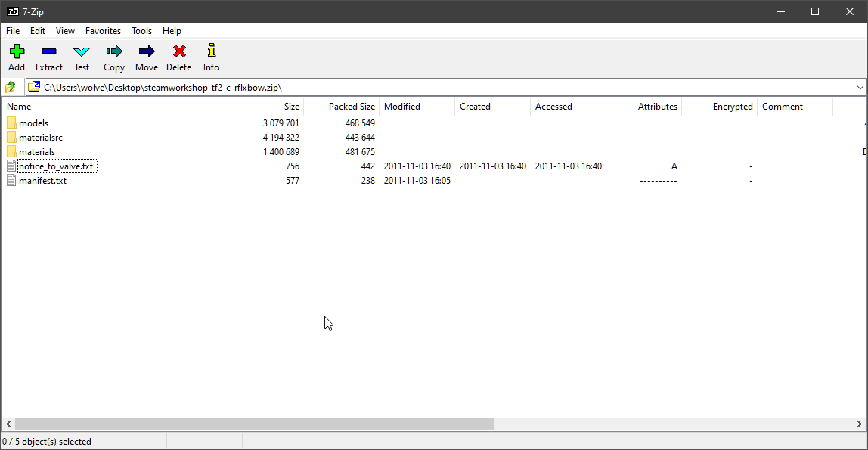Click the red X Delete icon
The width and height of the screenshot is (868, 450).
178,51
